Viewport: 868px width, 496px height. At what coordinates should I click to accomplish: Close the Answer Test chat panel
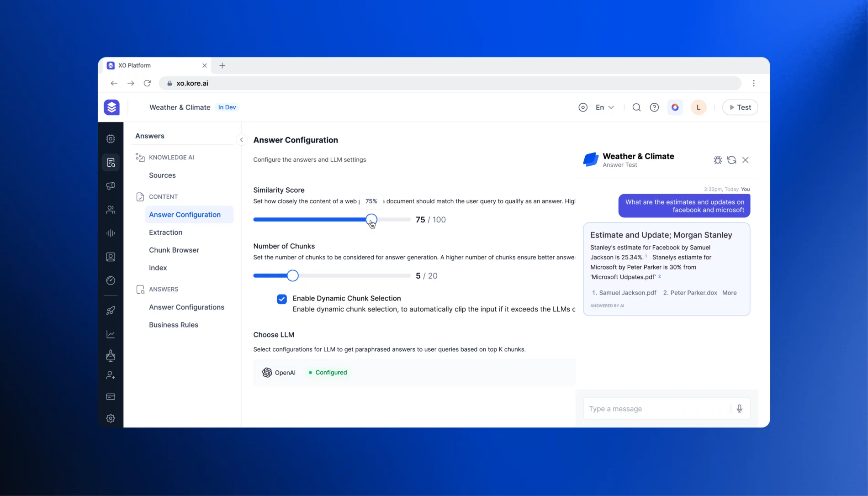click(x=746, y=160)
